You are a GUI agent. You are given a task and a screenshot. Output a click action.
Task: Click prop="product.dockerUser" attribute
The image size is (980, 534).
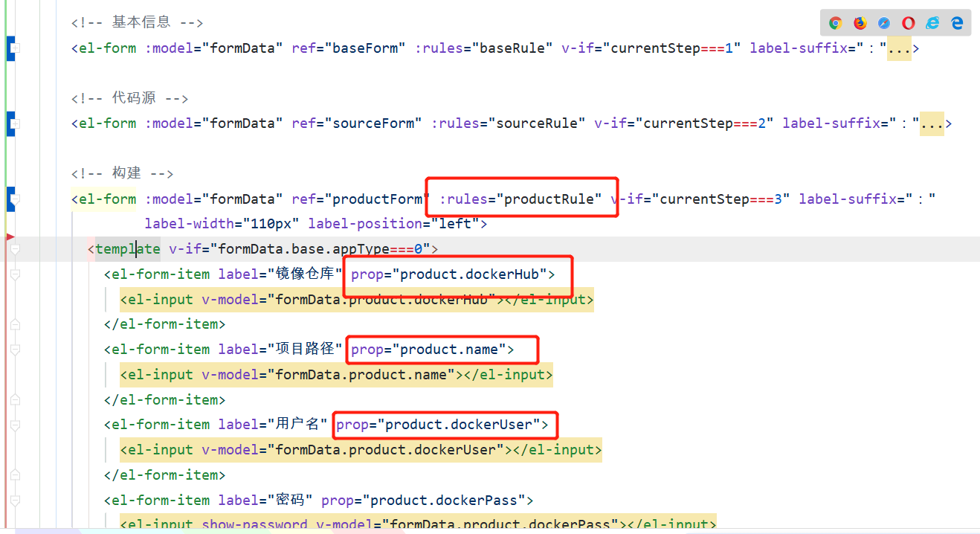[x=438, y=425]
